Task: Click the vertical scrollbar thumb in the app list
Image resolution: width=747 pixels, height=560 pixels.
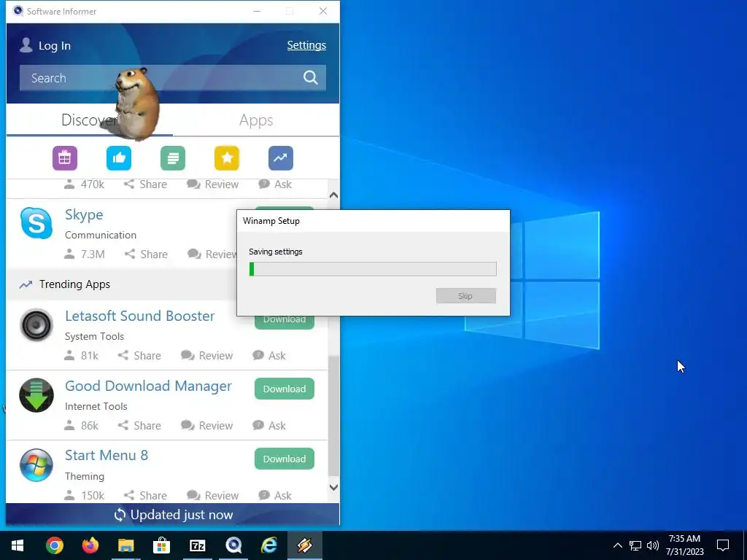Action: [x=333, y=416]
